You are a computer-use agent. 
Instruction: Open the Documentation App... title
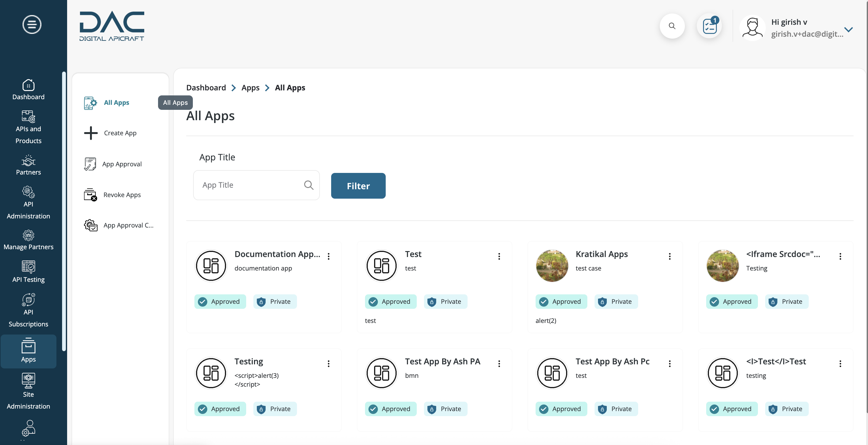(x=277, y=254)
